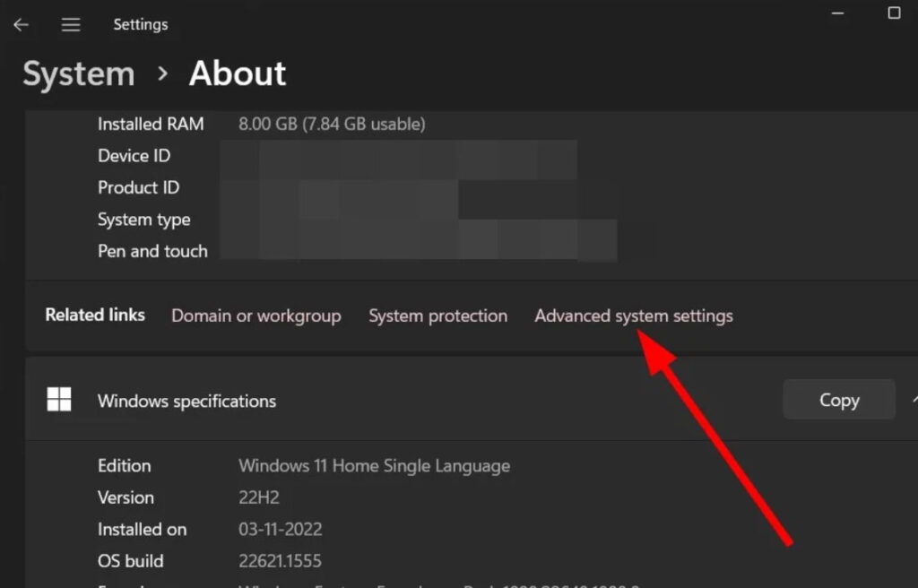
Task: Click the Windows logo icon
Action: click(x=59, y=400)
